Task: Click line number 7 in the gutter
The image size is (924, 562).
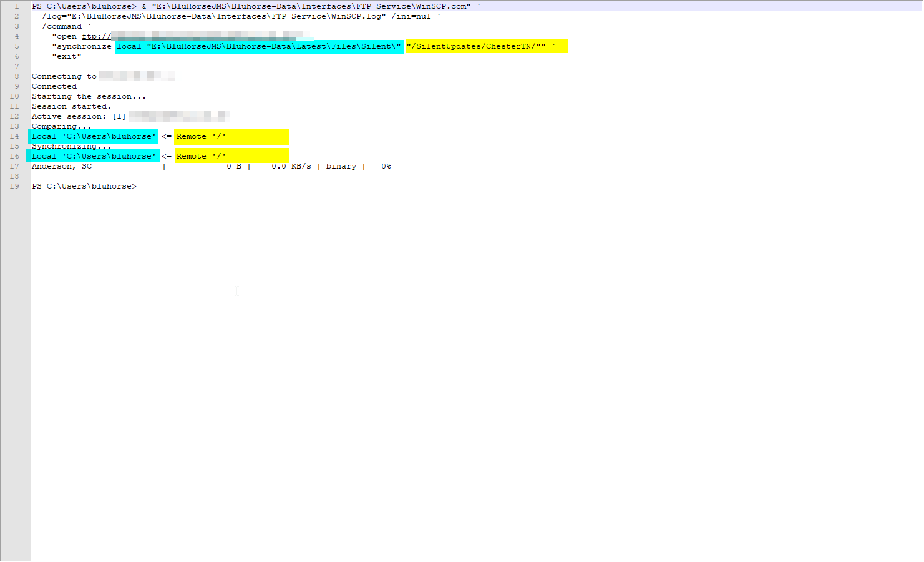Action: pyautogui.click(x=16, y=66)
